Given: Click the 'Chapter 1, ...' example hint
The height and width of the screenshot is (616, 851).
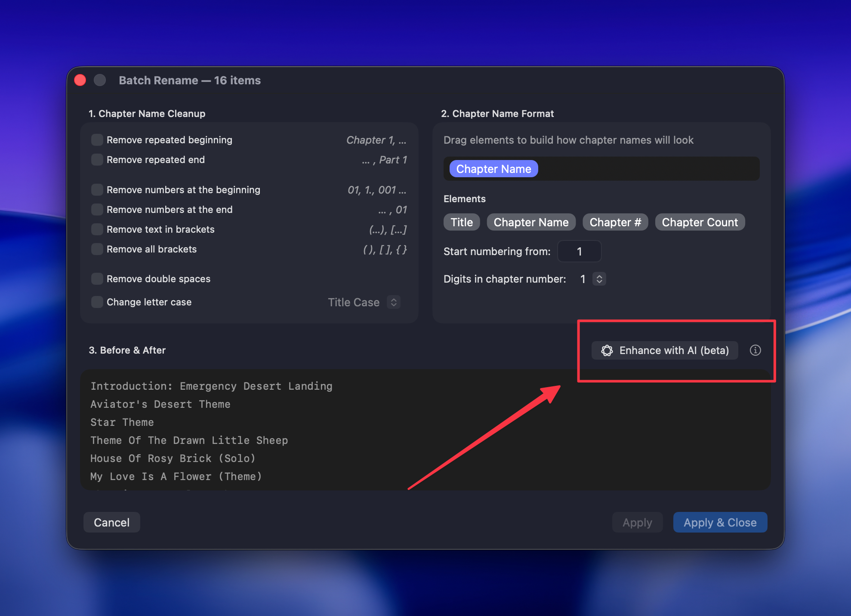Looking at the screenshot, I should 376,140.
